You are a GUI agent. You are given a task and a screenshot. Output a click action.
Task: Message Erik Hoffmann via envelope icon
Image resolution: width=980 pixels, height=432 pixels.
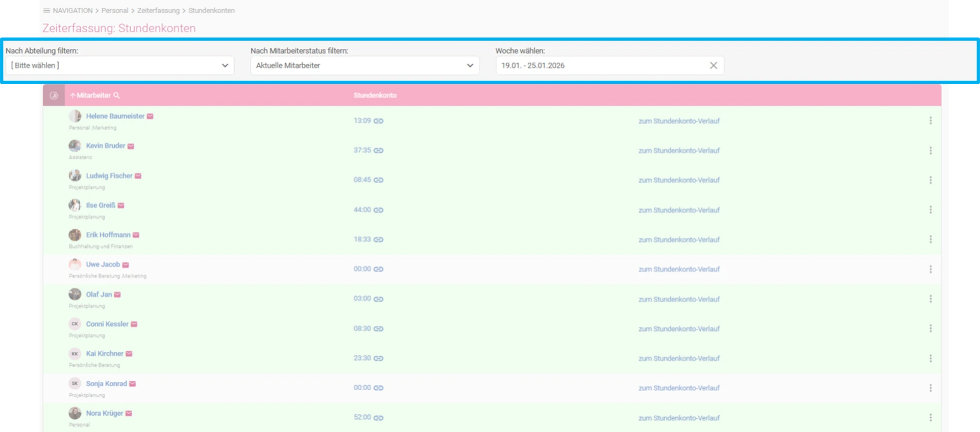136,235
